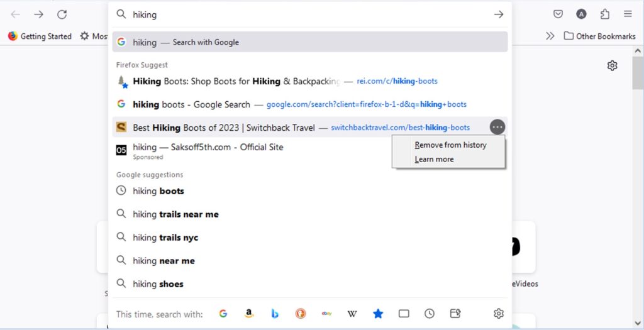Search this time with DuckDuckGo
Image resolution: width=644 pixels, height=330 pixels.
pos(301,314)
